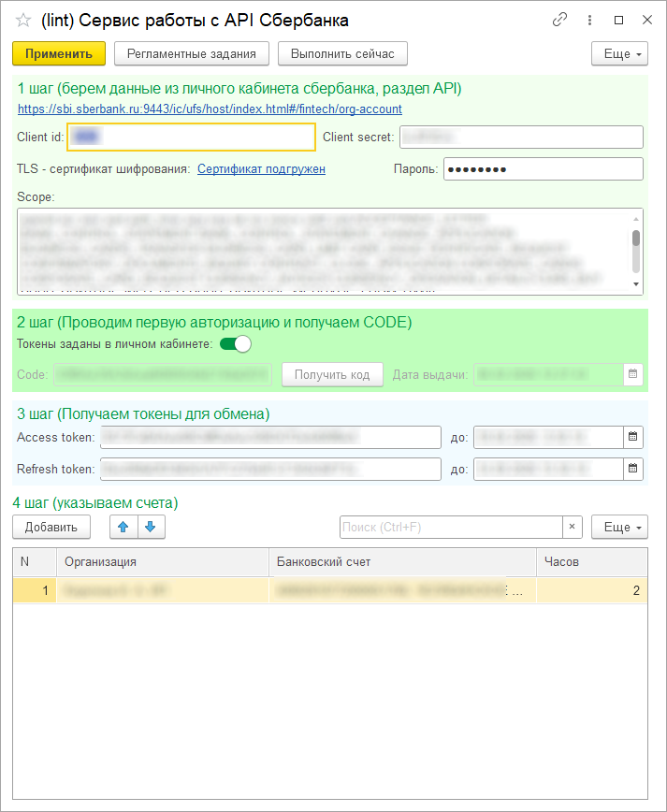
Task: Open Регламентные задания
Action: click(x=192, y=53)
